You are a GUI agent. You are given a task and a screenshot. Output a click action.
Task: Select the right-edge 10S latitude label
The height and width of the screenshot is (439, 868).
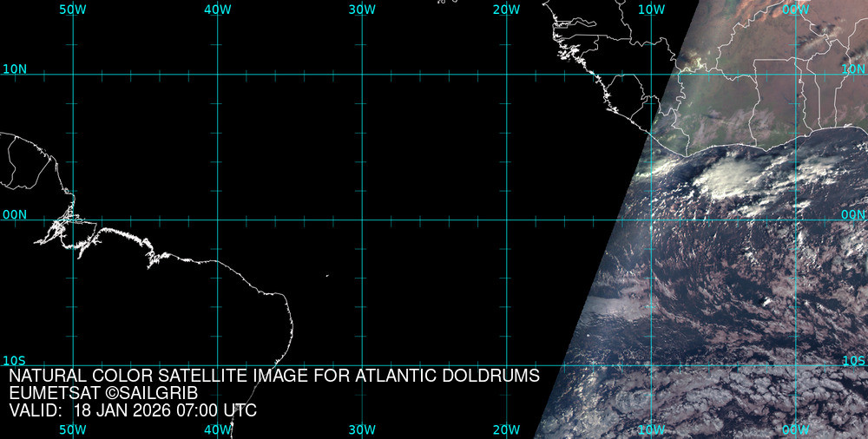coord(853,360)
